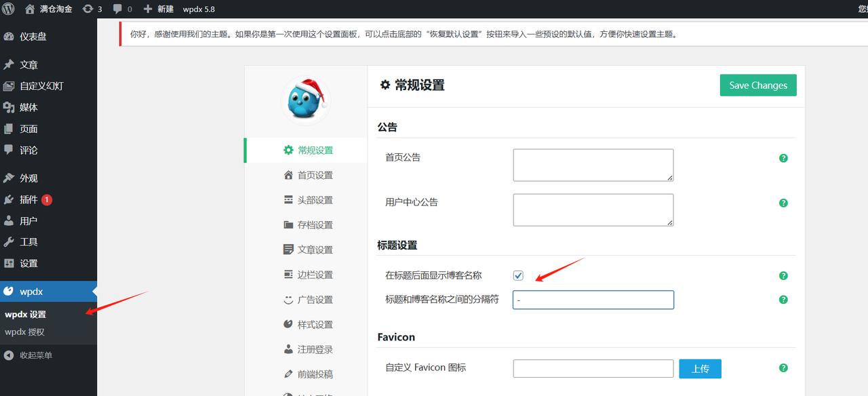Click help icon beside 首页公告 field
Screen dimensions: 868x396
783,158
